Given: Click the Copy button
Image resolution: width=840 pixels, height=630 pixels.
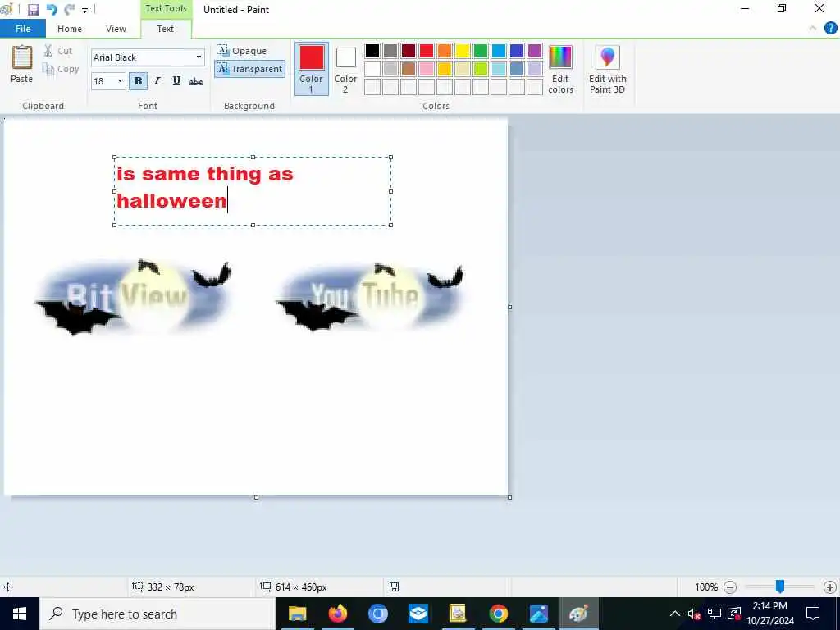Looking at the screenshot, I should tap(61, 69).
